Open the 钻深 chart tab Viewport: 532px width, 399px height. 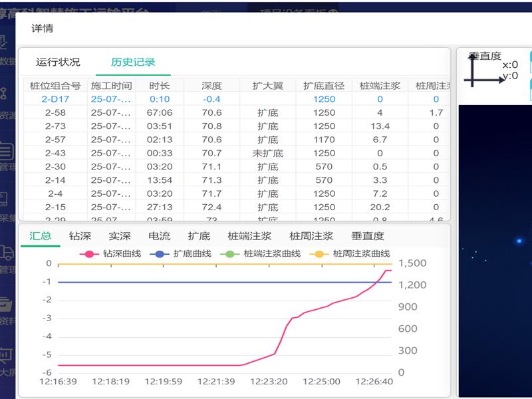[x=80, y=236]
